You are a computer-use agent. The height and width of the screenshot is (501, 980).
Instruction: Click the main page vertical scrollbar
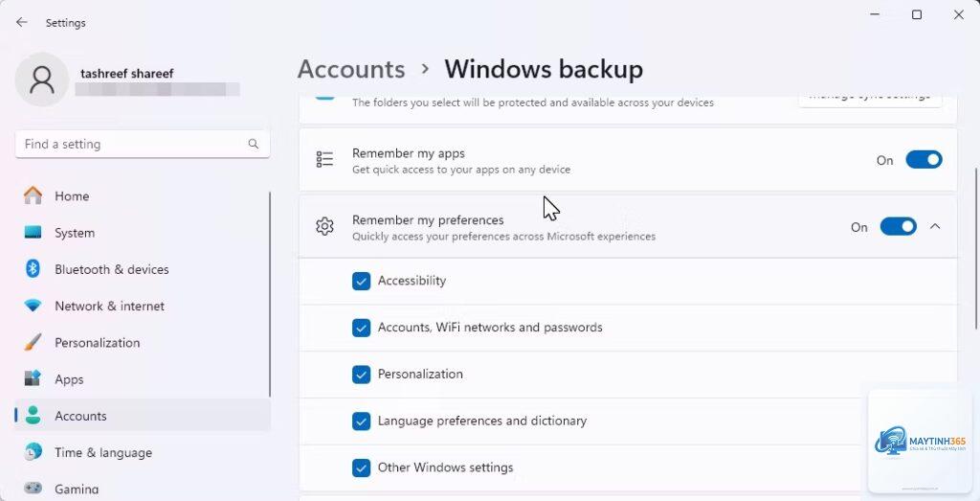coord(976,250)
